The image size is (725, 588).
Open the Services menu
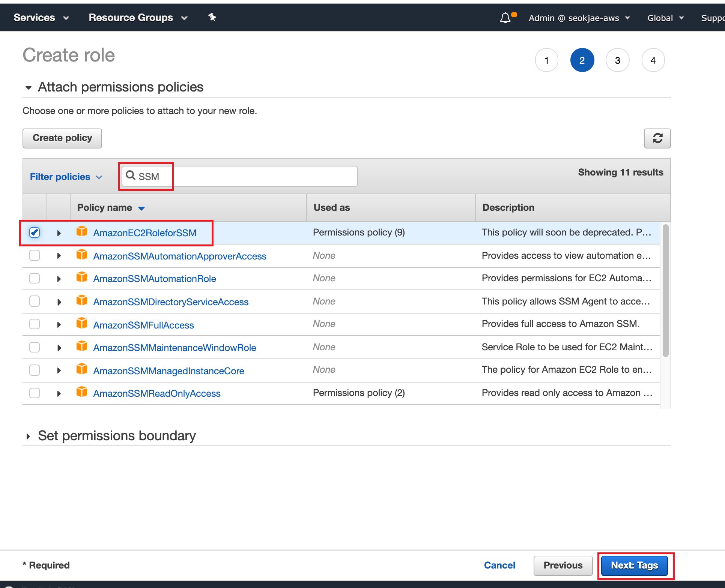pos(41,18)
